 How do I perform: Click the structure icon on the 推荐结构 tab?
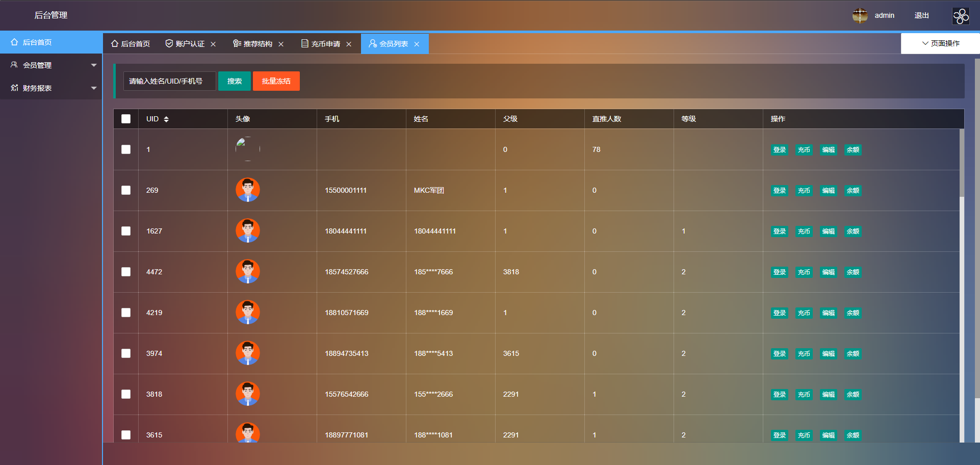[237, 44]
